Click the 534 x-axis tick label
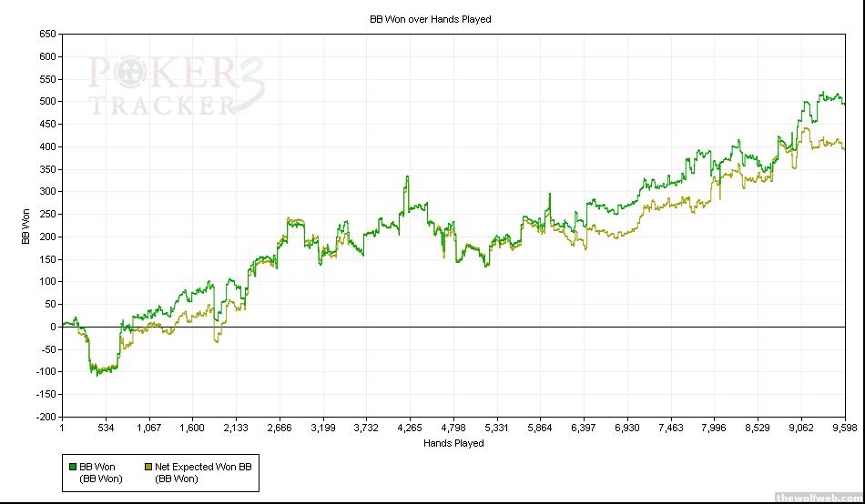This screenshot has width=865, height=504. pos(106,427)
